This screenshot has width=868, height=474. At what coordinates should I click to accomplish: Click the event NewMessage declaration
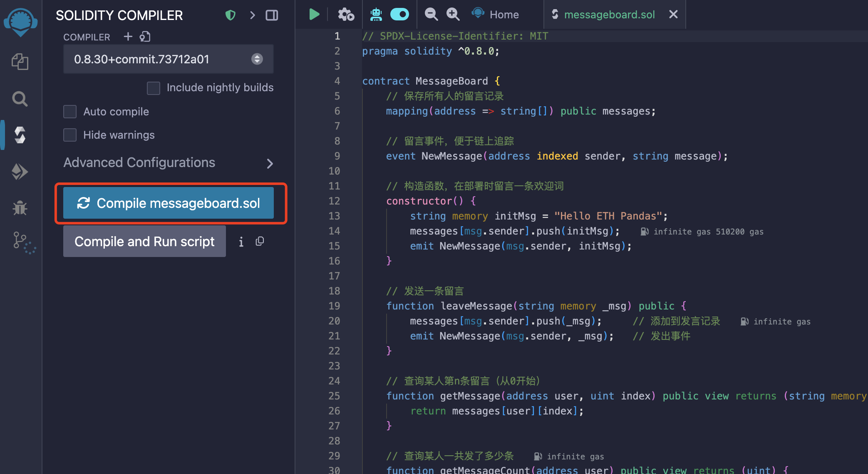[557, 156]
